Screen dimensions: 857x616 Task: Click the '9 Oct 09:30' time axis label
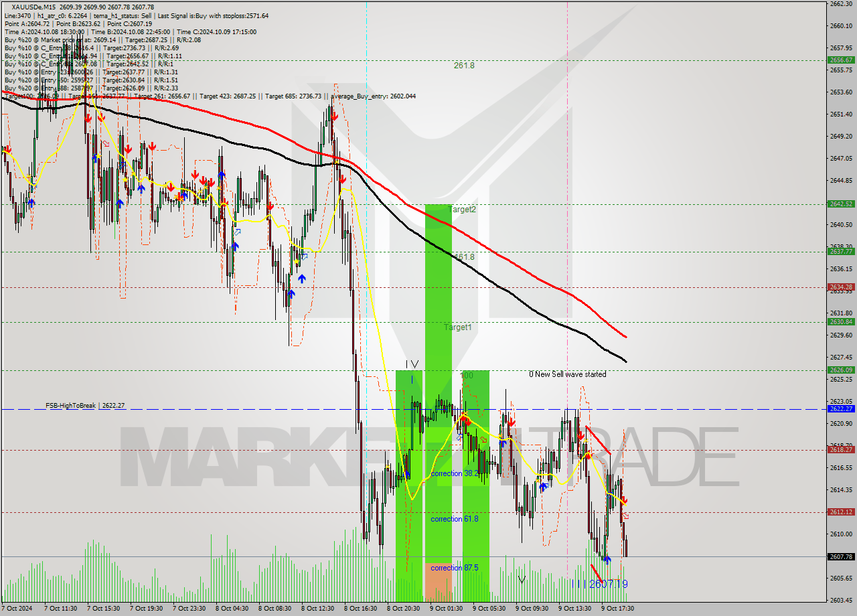coord(532,609)
